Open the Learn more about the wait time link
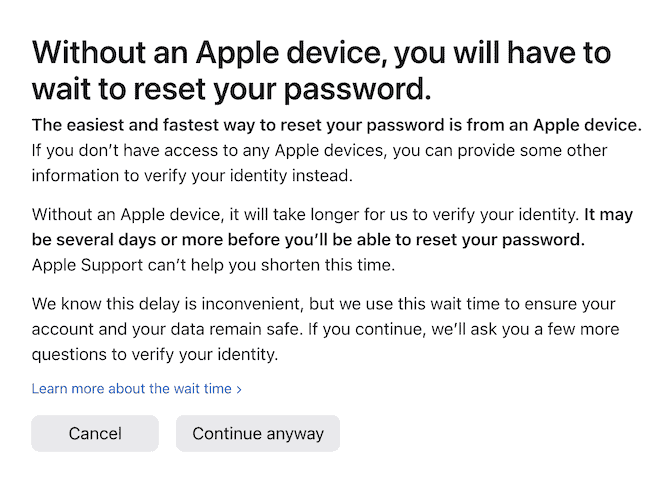Viewport: 655px width, 500px height. pos(131,388)
